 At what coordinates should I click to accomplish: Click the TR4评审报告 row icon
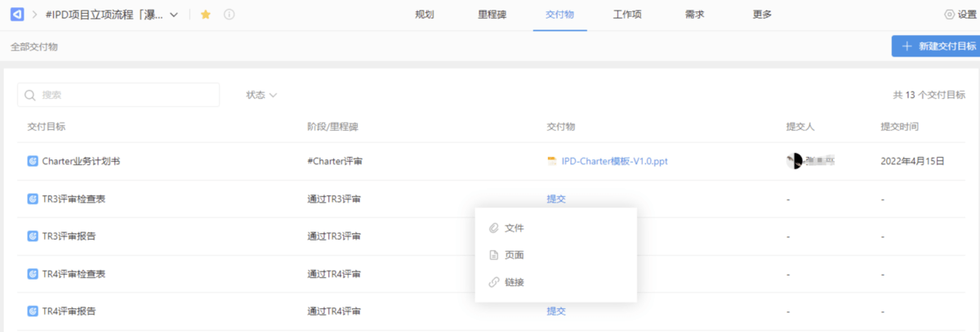click(33, 312)
